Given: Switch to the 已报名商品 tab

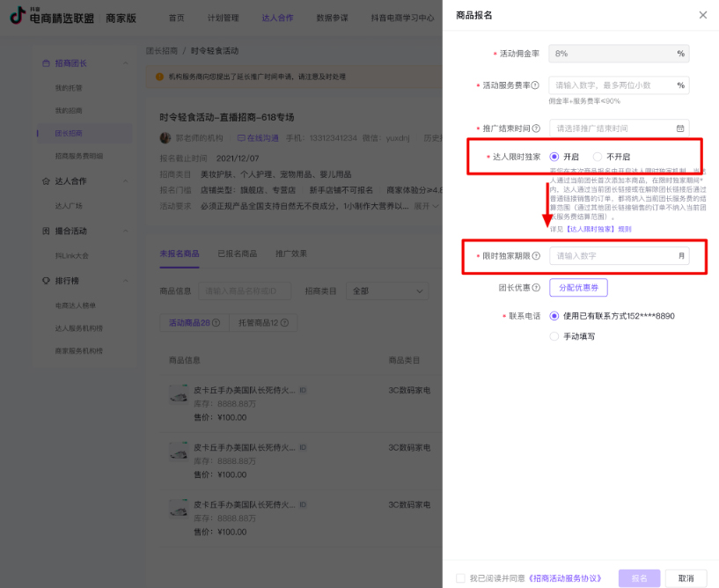Looking at the screenshot, I should [237, 254].
